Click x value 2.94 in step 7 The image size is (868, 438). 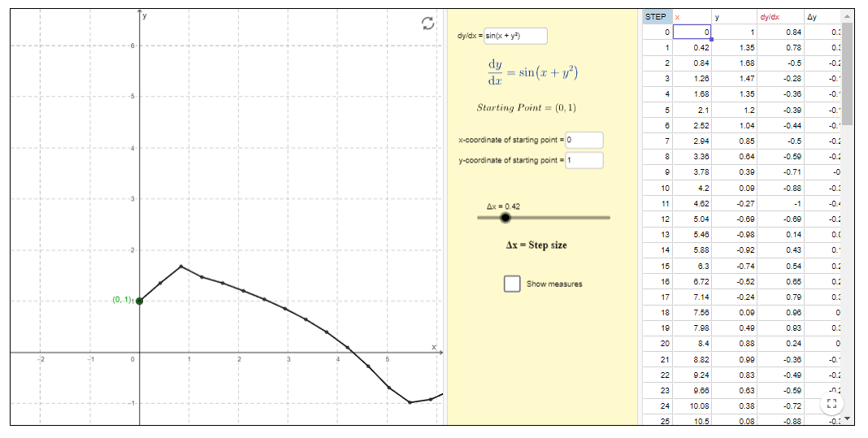(x=692, y=141)
